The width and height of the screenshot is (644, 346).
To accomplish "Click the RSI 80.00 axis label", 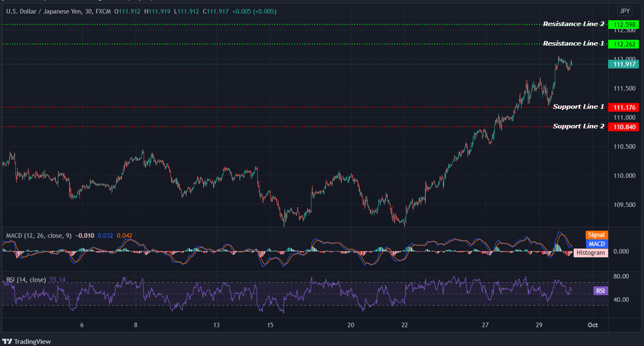I will click(x=621, y=276).
